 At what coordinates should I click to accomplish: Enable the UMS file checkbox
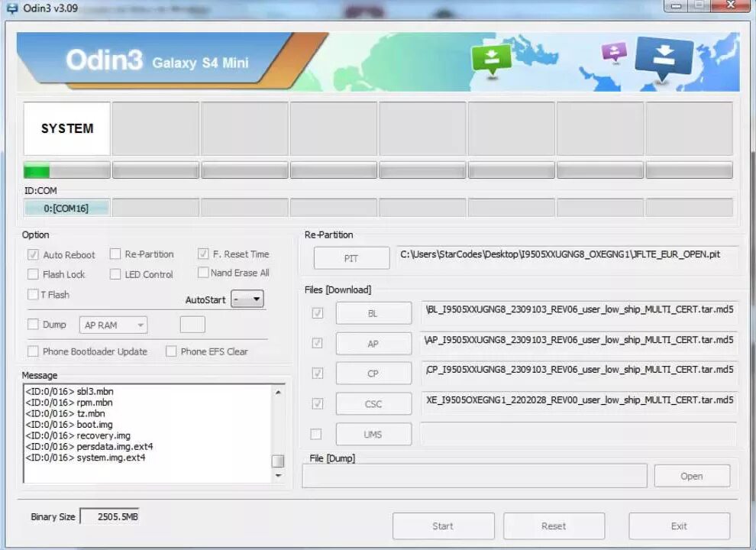click(316, 434)
